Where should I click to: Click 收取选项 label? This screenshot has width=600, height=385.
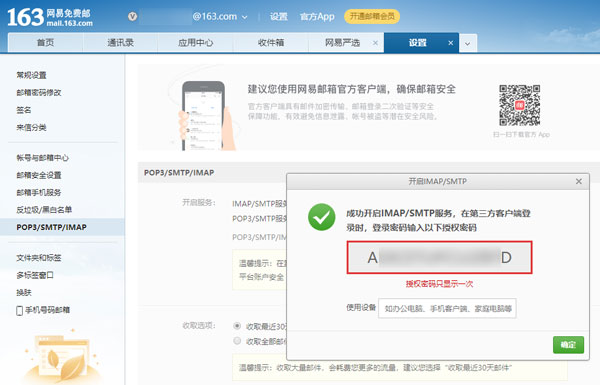[x=199, y=325]
